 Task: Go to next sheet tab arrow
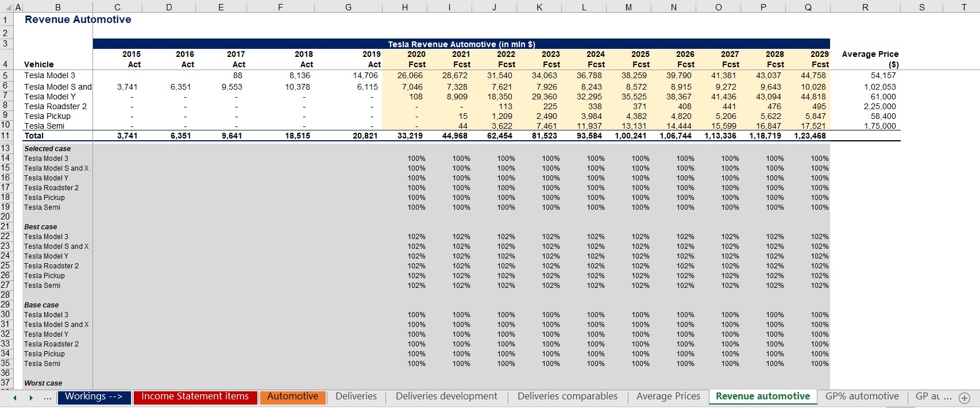click(x=31, y=398)
